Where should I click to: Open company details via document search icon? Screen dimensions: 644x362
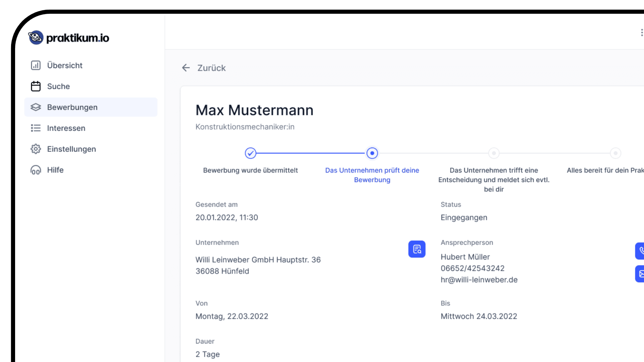(417, 249)
